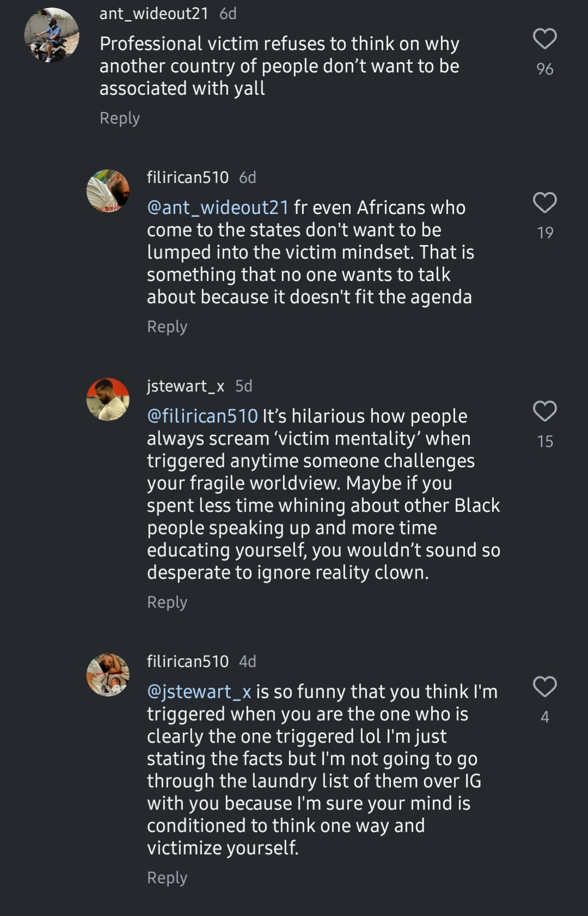
Task: Like filirican510's latest reply (4 likes)
Action: tap(544, 687)
